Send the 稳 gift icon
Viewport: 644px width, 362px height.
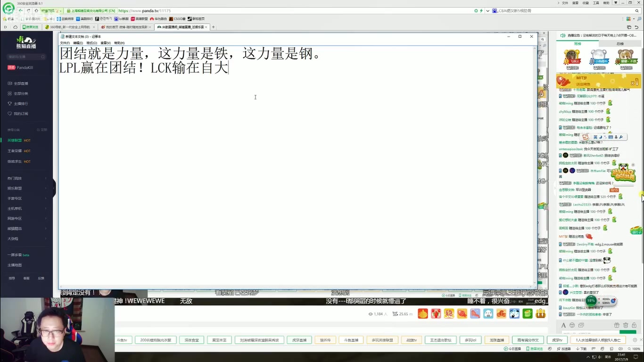click(449, 313)
